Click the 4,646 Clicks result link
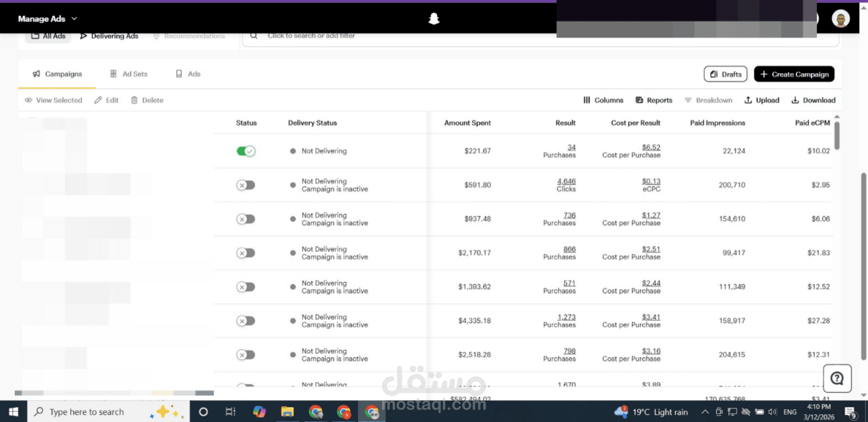 pos(566,182)
